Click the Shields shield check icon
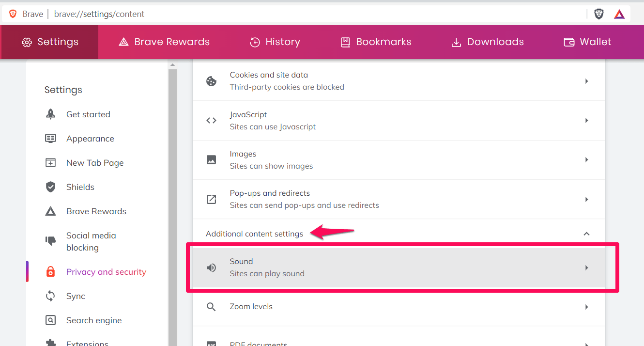 [50, 187]
